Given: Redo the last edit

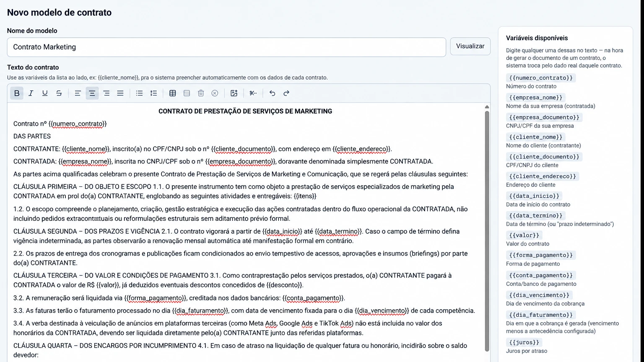Looking at the screenshot, I should point(286,93).
